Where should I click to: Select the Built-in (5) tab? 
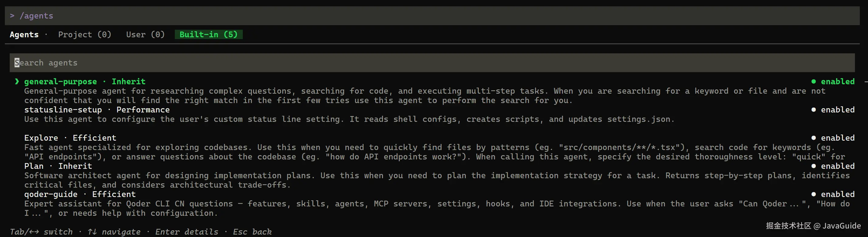(209, 34)
